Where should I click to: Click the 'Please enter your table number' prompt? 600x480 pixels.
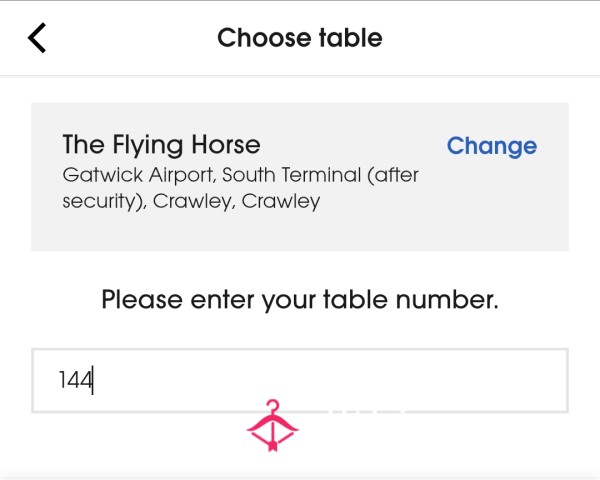click(x=300, y=299)
